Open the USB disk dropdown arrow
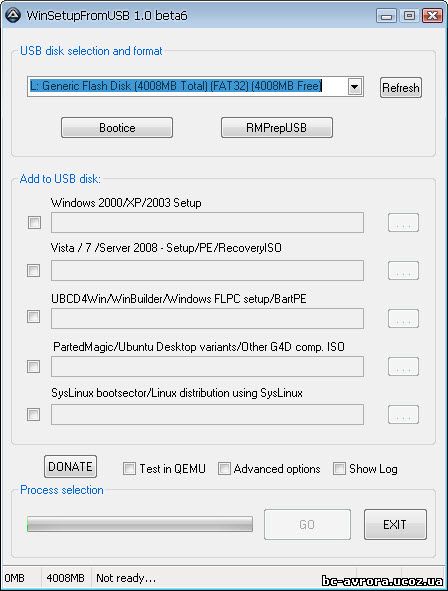The image size is (448, 591). [x=354, y=87]
